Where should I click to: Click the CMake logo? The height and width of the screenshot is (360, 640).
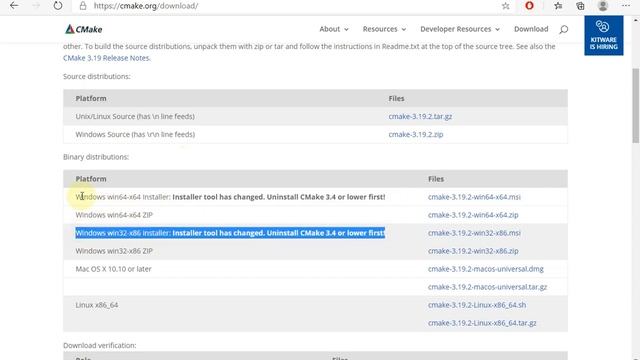pyautogui.click(x=84, y=29)
